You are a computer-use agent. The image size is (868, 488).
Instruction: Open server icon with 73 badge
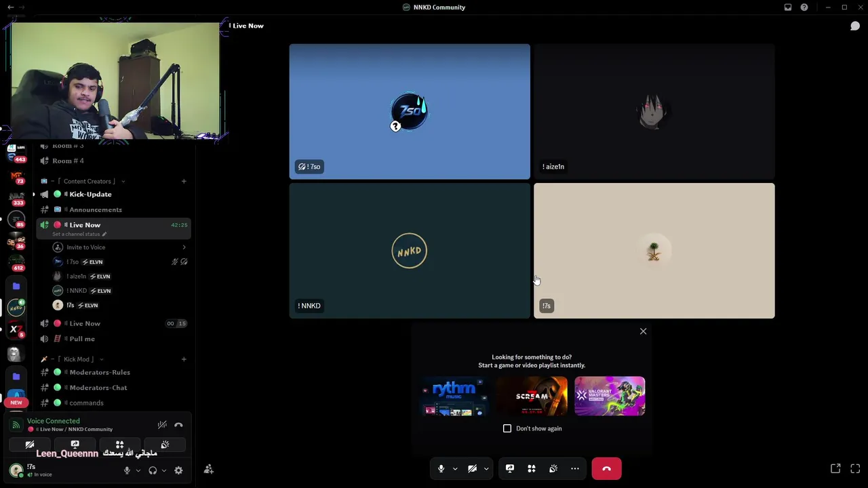(x=16, y=178)
